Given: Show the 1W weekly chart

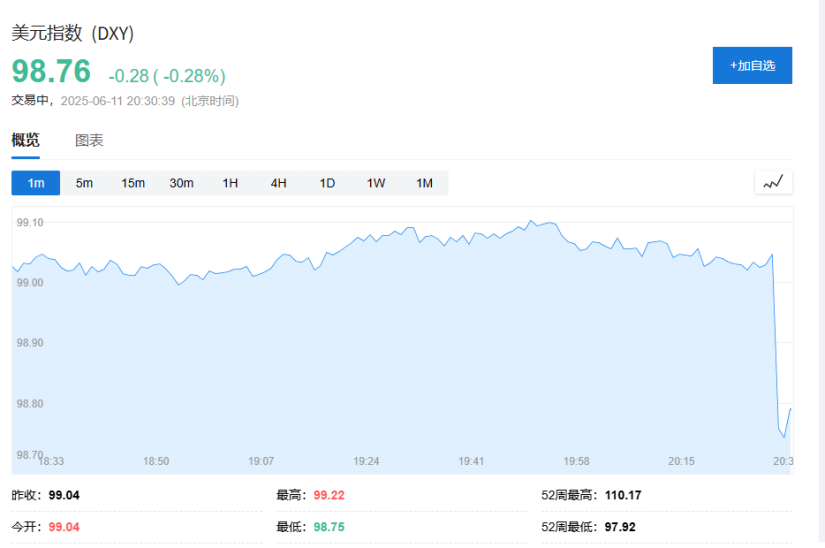Looking at the screenshot, I should pyautogui.click(x=376, y=183).
